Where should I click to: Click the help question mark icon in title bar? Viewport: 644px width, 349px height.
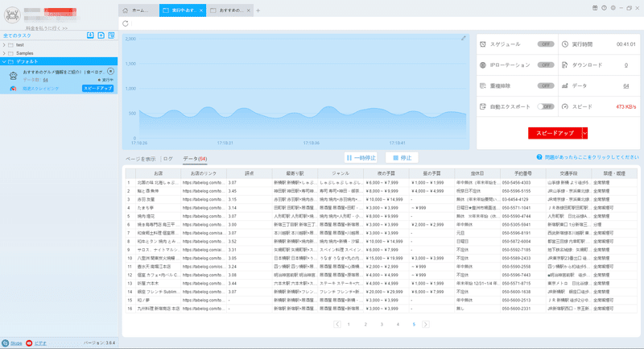[x=604, y=8]
